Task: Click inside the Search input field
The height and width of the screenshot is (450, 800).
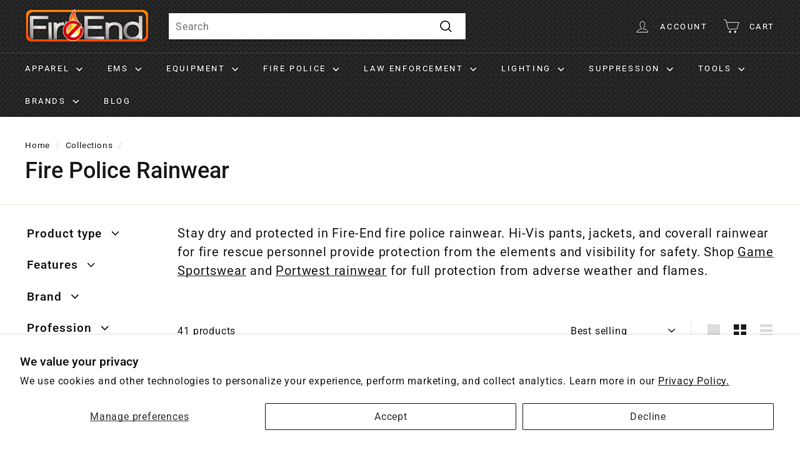Action: pyautogui.click(x=300, y=26)
